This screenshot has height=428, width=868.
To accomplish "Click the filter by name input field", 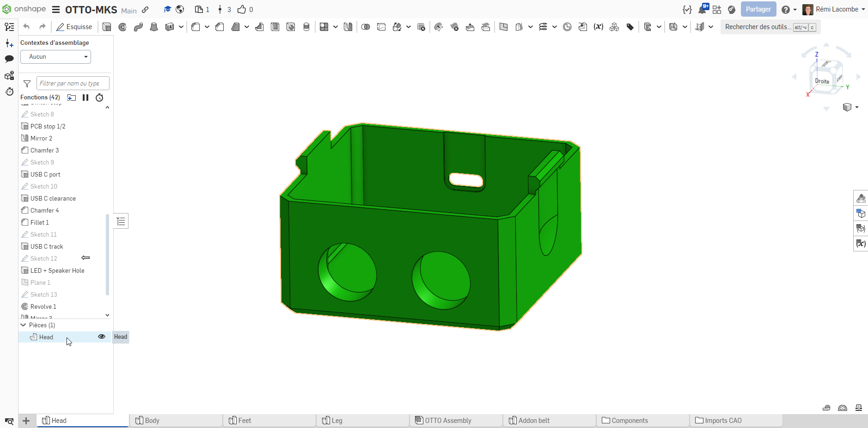I will (73, 84).
